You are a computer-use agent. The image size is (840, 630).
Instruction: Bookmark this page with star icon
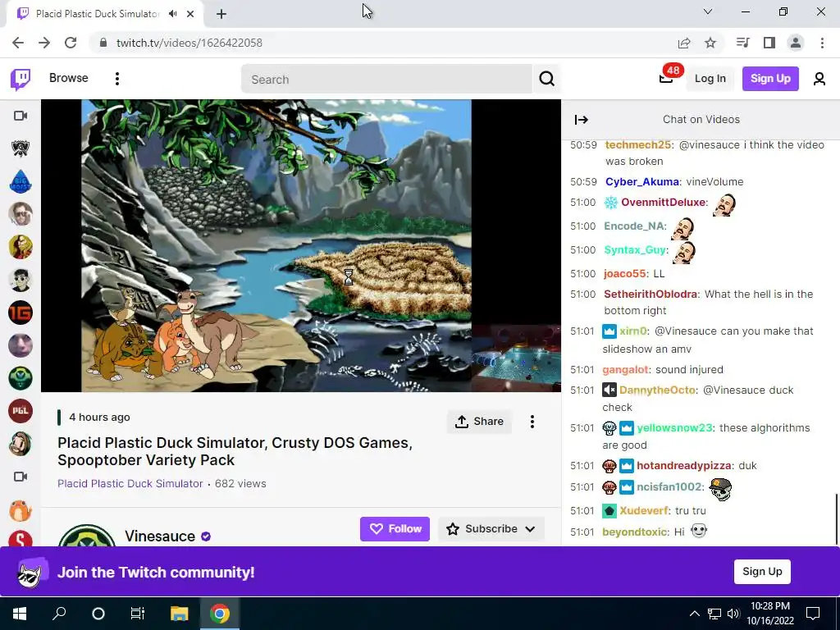click(x=710, y=43)
